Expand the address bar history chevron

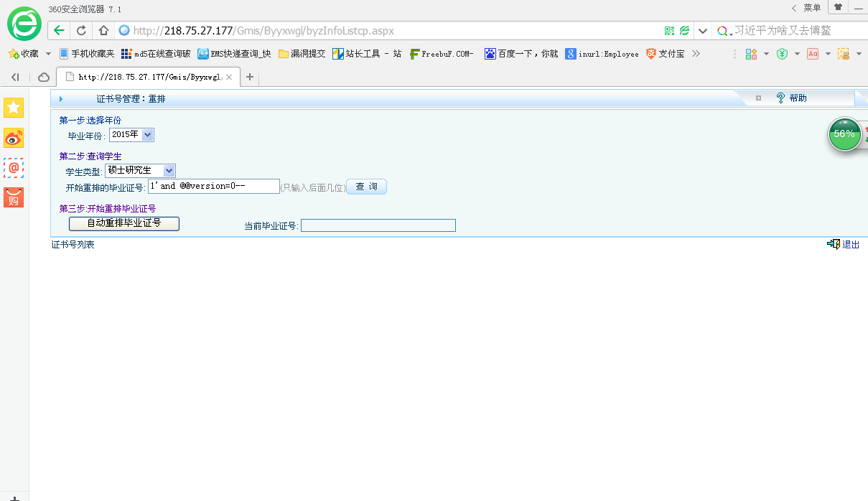coord(703,31)
